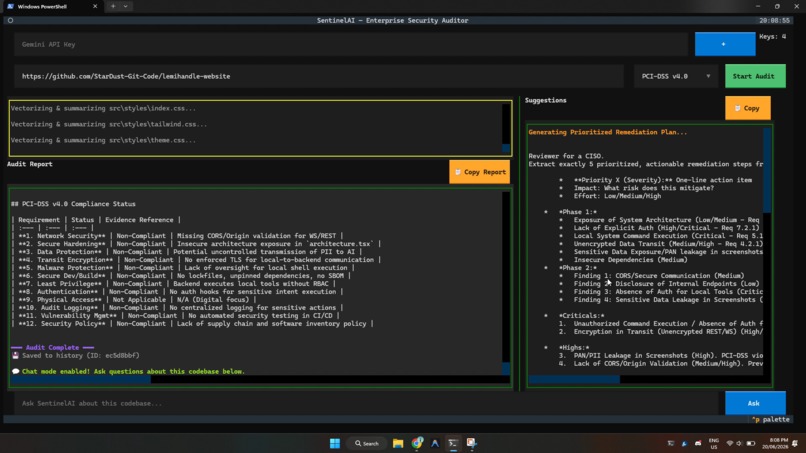Open File Explorer from taskbar
Image resolution: width=806 pixels, height=453 pixels.
[x=398, y=443]
